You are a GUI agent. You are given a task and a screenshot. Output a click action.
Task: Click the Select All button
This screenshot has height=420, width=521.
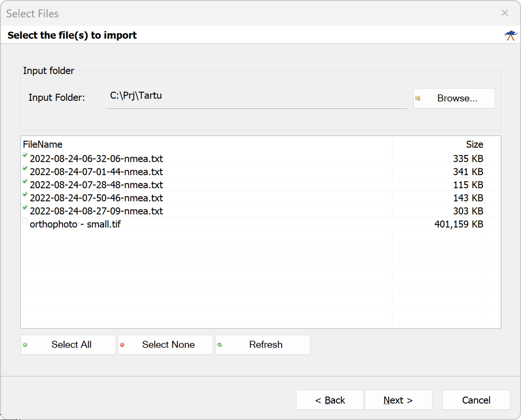pyautogui.click(x=68, y=345)
